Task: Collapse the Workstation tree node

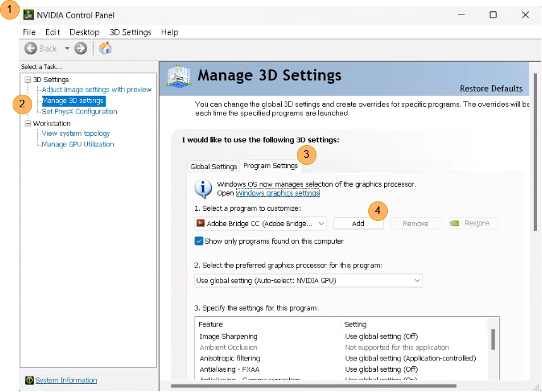Action: tap(28, 123)
